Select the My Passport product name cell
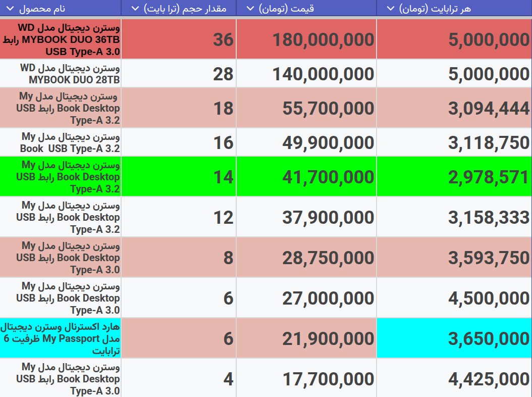 (x=61, y=338)
